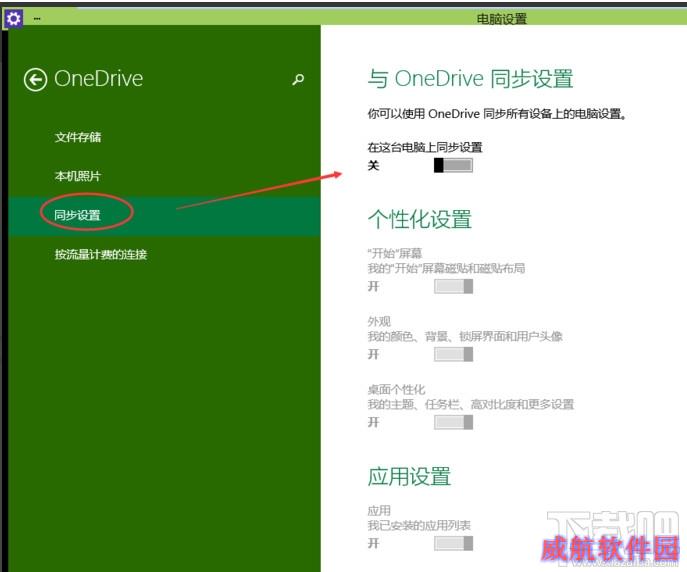
Task: Click the OneDrive title in sidebar
Action: [99, 79]
